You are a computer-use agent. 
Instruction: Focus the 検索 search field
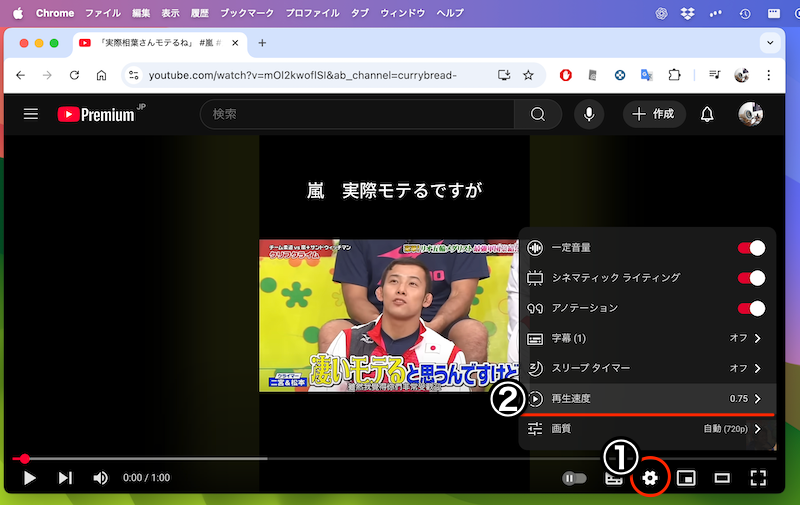point(357,114)
